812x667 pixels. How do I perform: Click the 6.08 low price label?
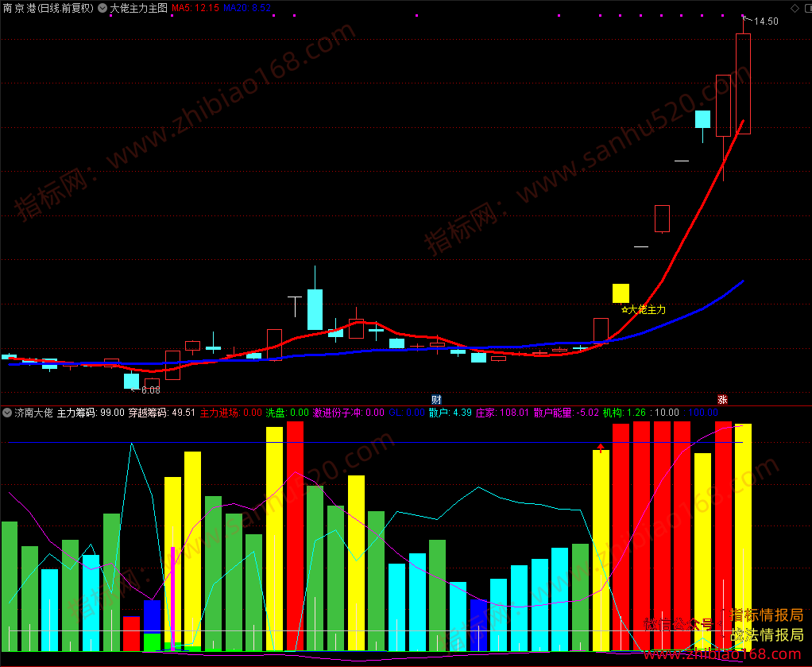click(151, 390)
